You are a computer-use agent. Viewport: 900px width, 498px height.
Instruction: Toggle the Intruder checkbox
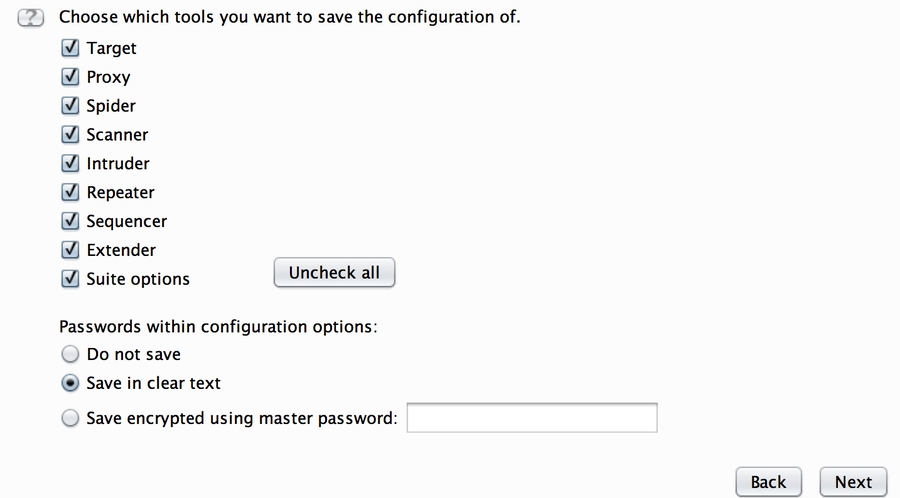point(70,163)
